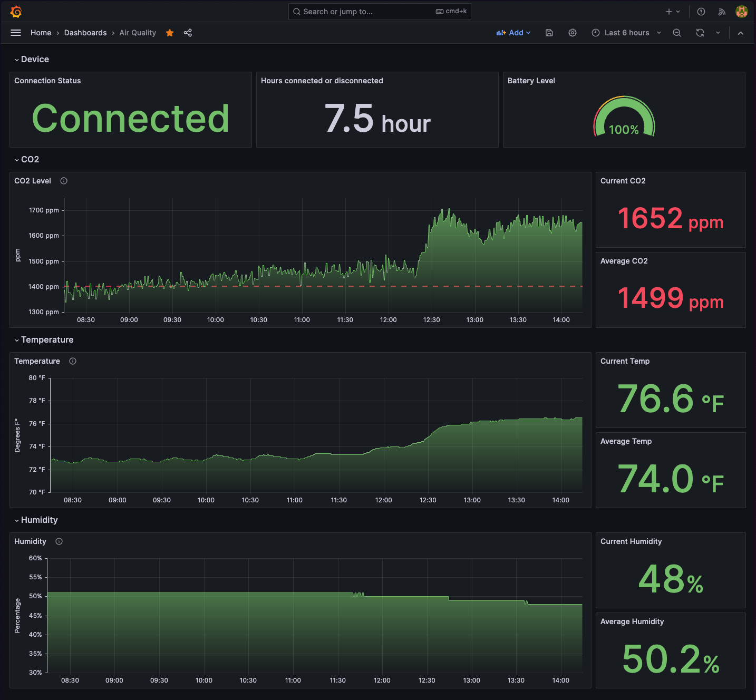The width and height of the screenshot is (756, 700).
Task: Collapse the Device row
Action: [32, 60]
